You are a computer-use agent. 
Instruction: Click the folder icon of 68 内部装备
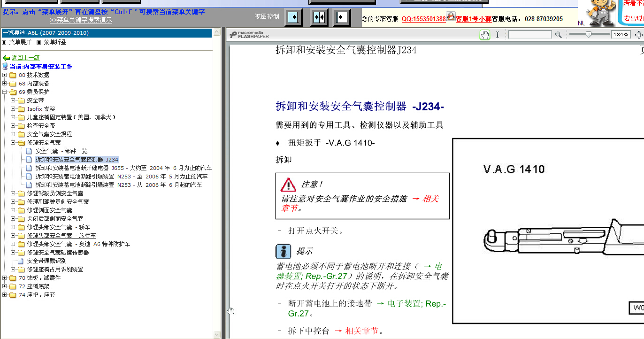(x=13, y=84)
